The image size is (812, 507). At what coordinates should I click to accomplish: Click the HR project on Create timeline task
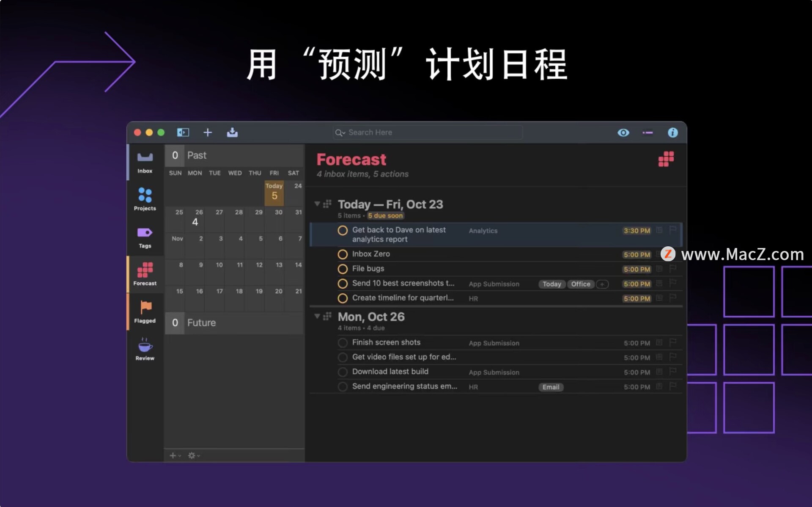tap(473, 299)
